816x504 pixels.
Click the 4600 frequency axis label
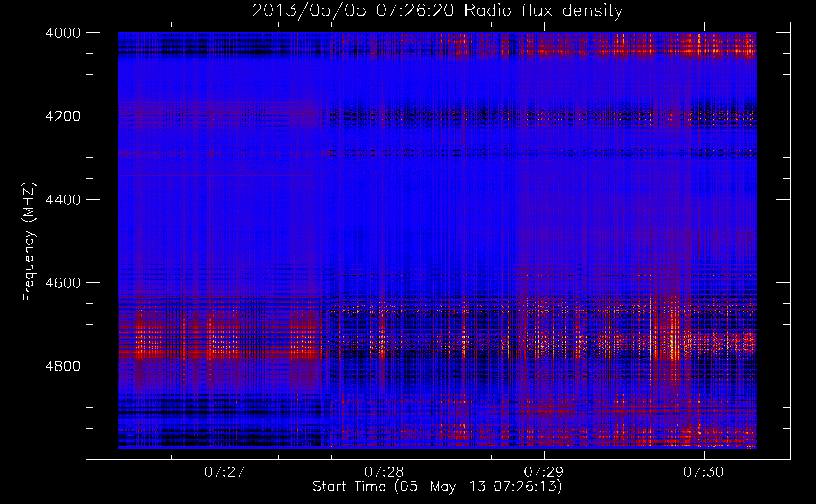point(63,283)
